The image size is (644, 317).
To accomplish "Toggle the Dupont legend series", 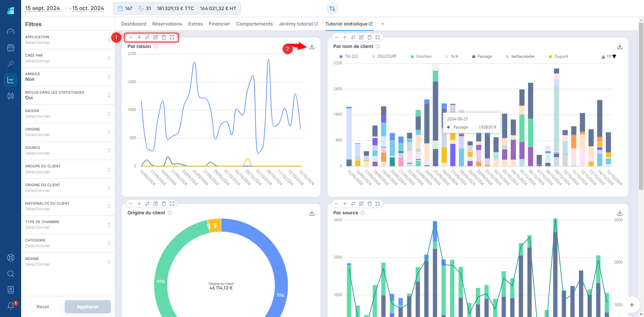I will [x=558, y=56].
